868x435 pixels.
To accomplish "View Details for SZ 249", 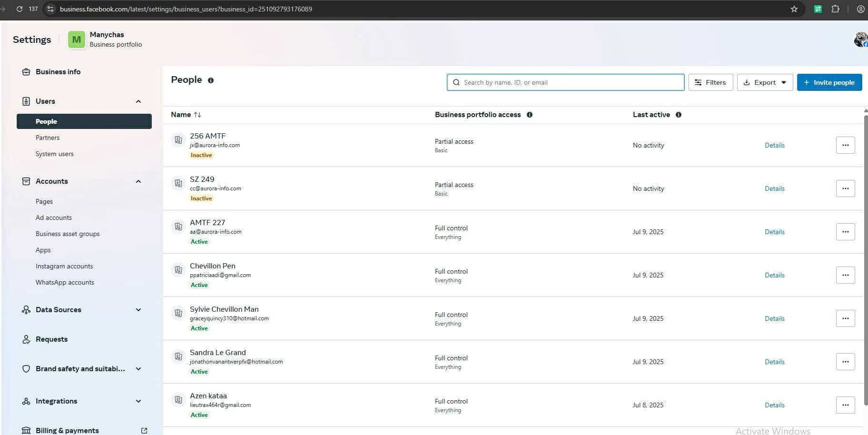I will coord(775,188).
